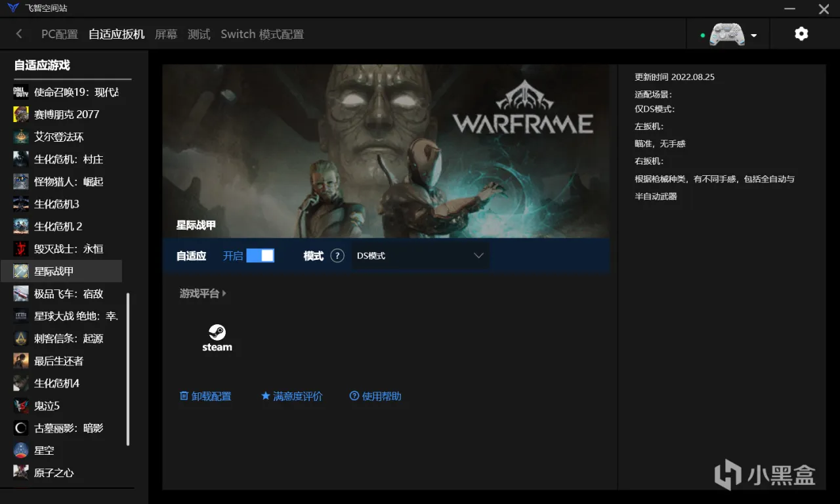
Task: Click the game list scrollbar
Action: click(x=128, y=369)
